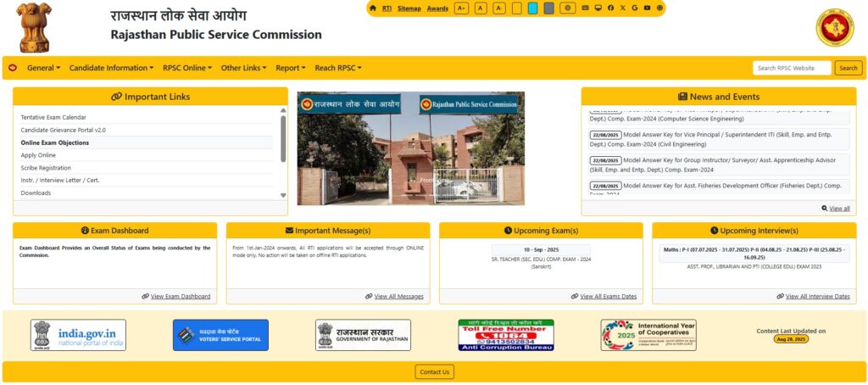Image resolution: width=868 pixels, height=385 pixels.
Task: Click the round Rajasthan seal at top right
Action: point(835,27)
